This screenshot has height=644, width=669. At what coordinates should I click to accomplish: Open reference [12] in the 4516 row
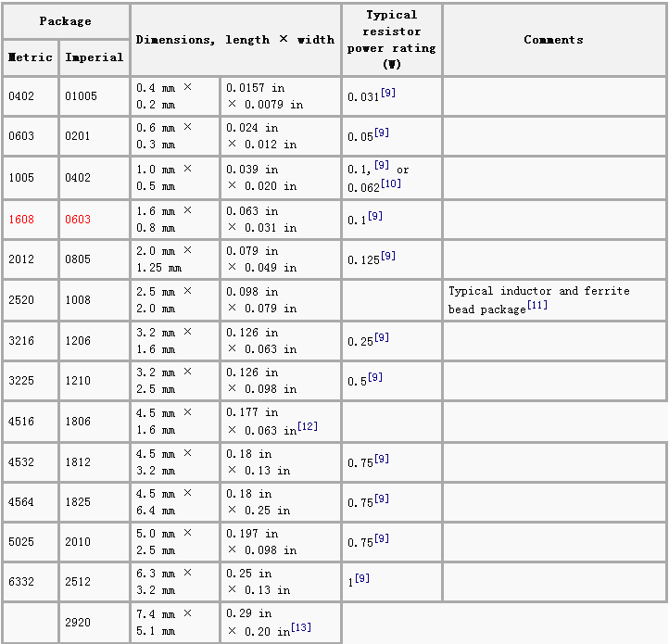(308, 426)
